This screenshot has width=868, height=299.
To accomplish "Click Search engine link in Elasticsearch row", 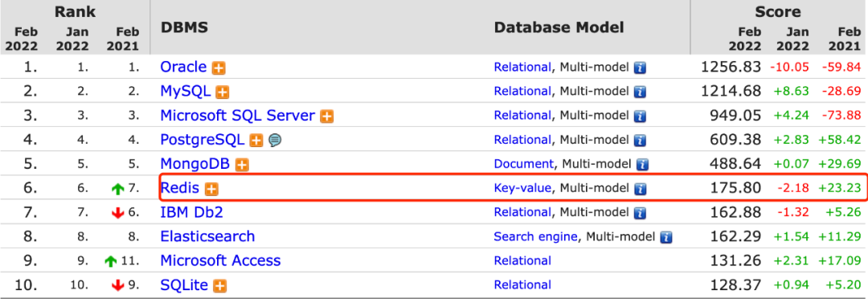I will point(536,237).
